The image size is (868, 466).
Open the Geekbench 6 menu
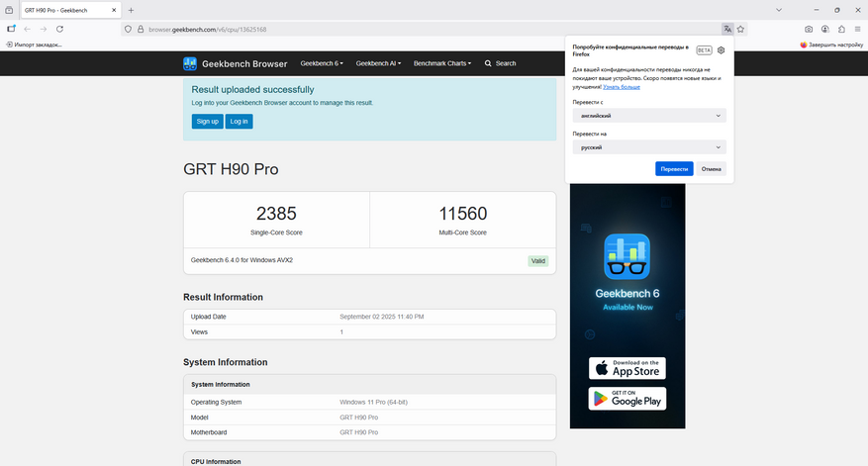coord(322,63)
